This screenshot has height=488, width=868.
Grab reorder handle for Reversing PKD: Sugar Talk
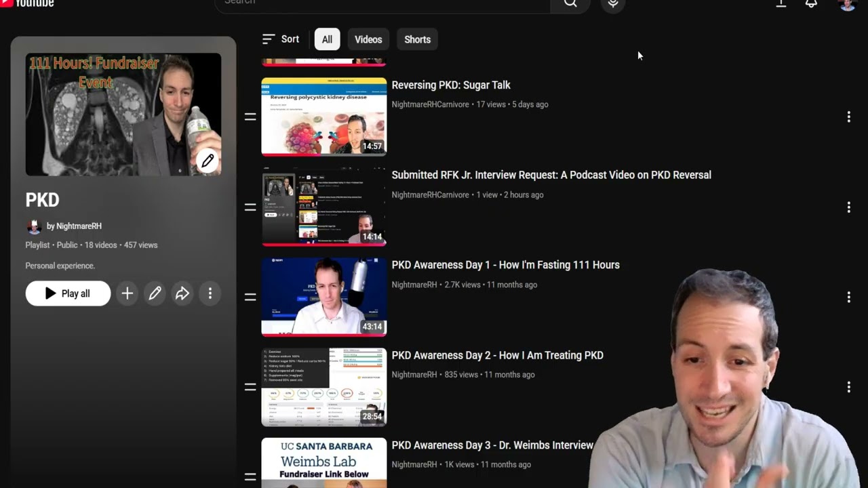click(250, 117)
